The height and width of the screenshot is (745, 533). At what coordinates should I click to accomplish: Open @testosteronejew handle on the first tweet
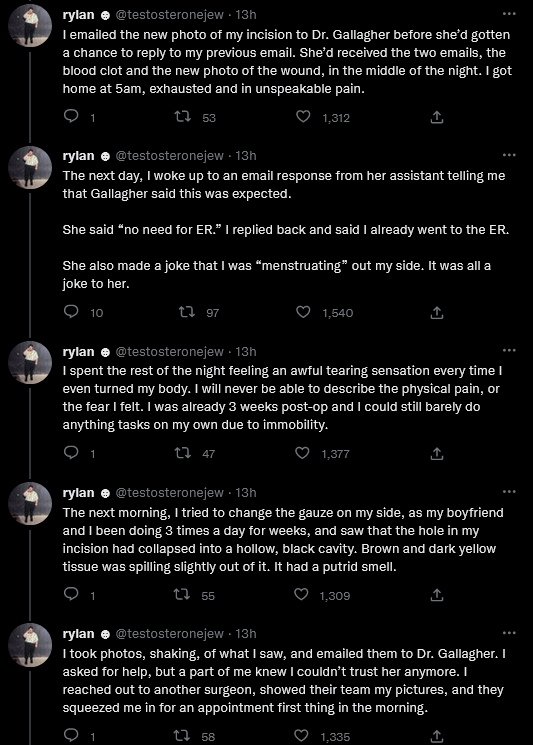[170, 15]
